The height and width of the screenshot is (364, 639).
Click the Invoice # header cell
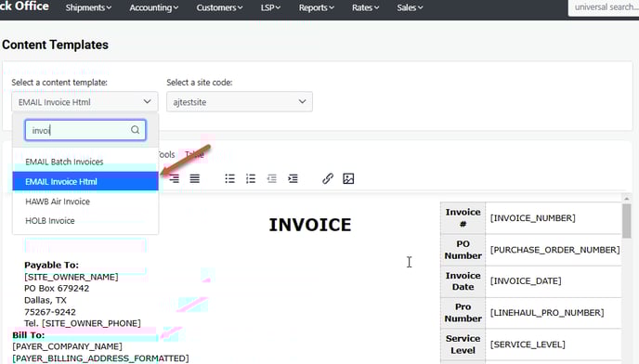tap(463, 218)
